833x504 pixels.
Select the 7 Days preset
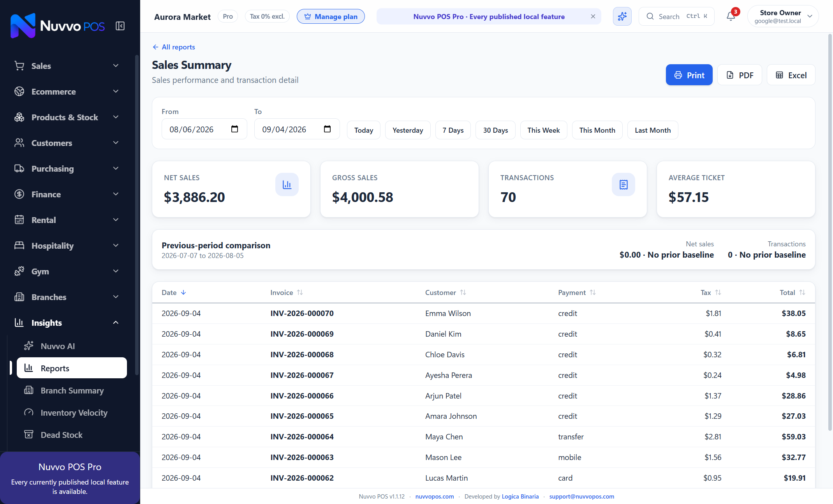(453, 130)
